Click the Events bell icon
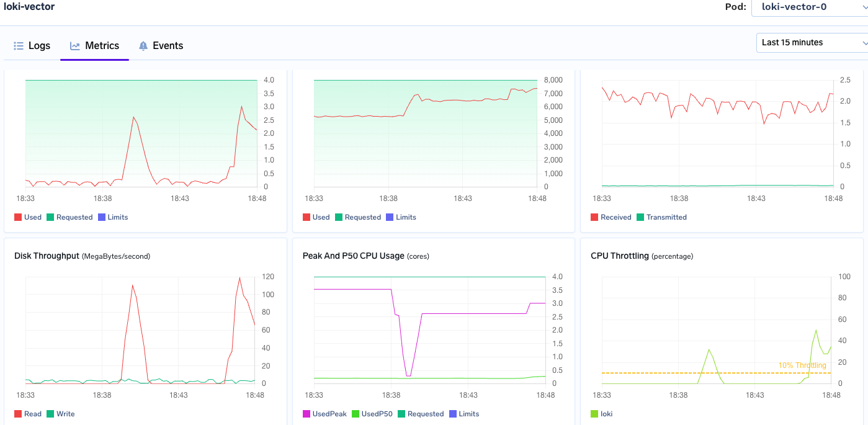This screenshot has width=868, height=425. (x=143, y=45)
